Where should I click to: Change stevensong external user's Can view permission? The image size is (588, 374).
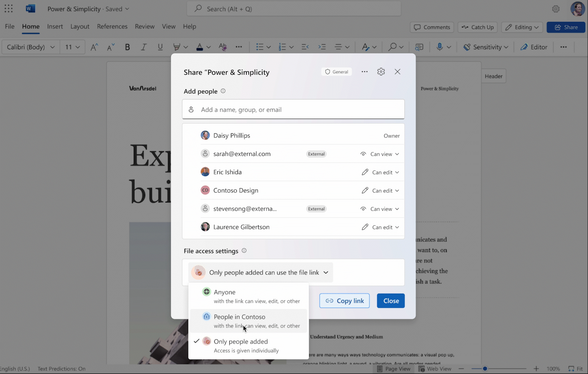(379, 209)
